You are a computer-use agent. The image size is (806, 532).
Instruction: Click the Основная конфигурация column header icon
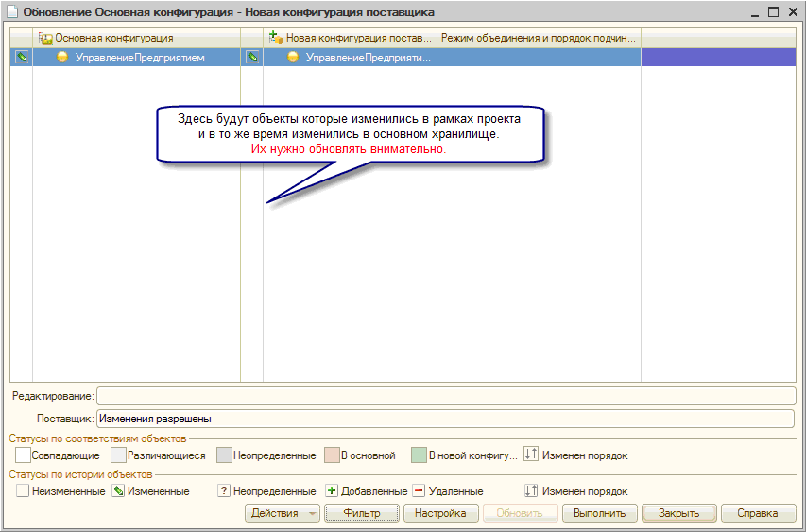[x=44, y=38]
